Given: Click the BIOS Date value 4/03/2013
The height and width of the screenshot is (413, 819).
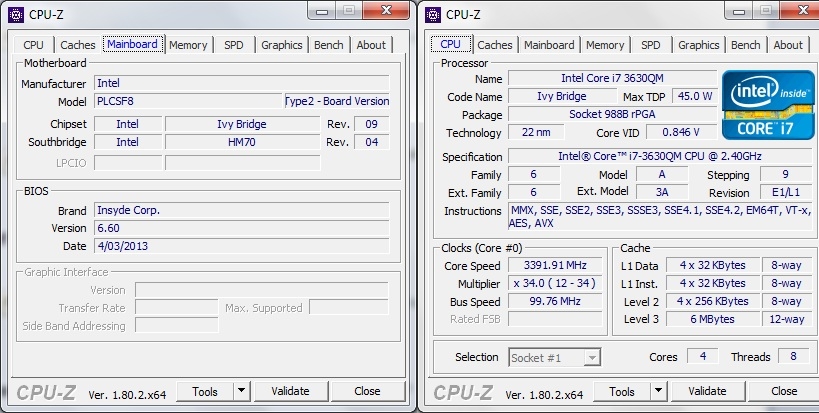Looking at the screenshot, I should tap(242, 246).
